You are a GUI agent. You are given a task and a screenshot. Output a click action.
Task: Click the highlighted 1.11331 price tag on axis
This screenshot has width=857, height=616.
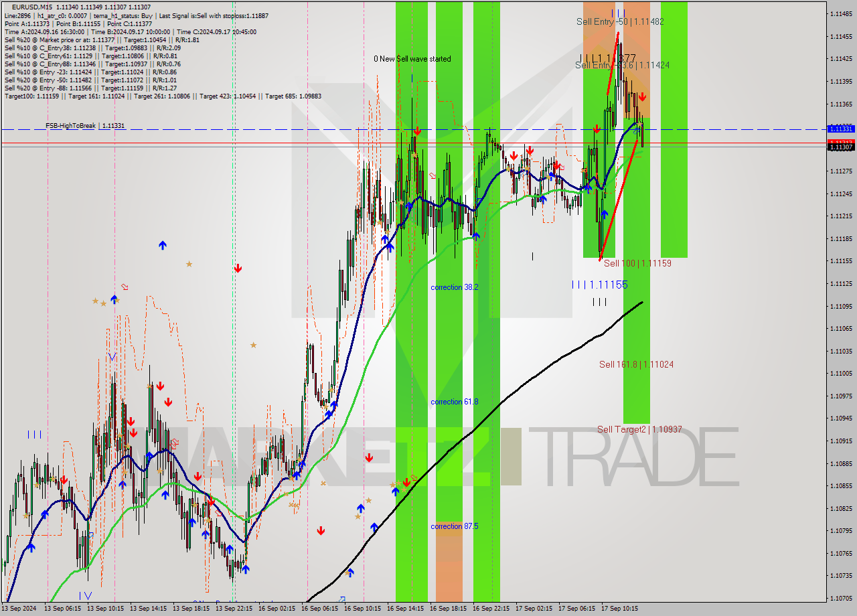[x=840, y=129]
